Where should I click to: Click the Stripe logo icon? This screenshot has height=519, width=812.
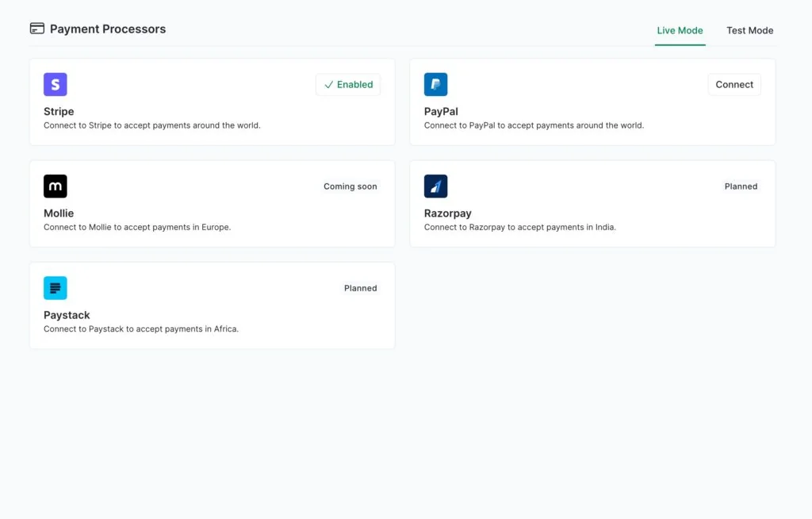(x=55, y=83)
